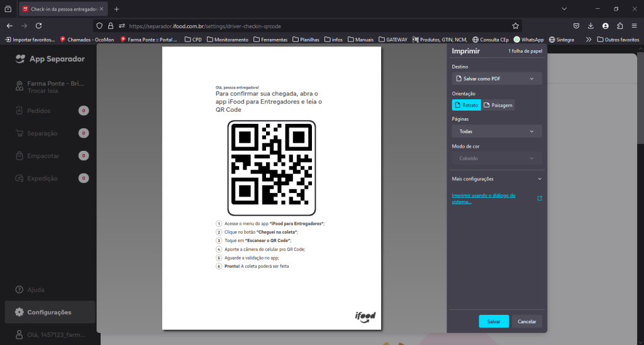Open the Firefox account icon
Image resolution: width=644 pixels, height=345 pixels.
(606, 26)
